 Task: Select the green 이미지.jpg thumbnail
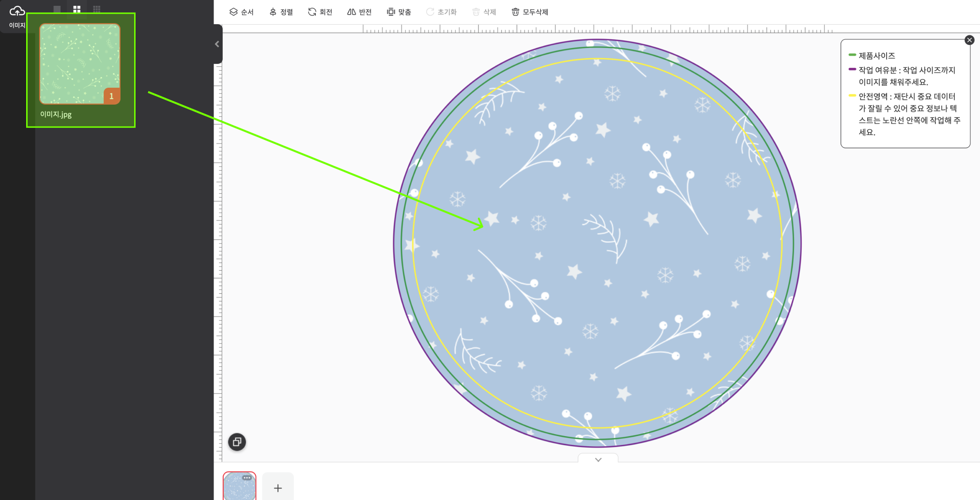tap(80, 64)
